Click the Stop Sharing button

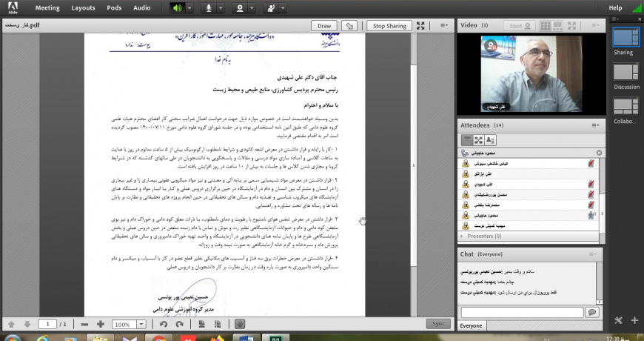(389, 26)
